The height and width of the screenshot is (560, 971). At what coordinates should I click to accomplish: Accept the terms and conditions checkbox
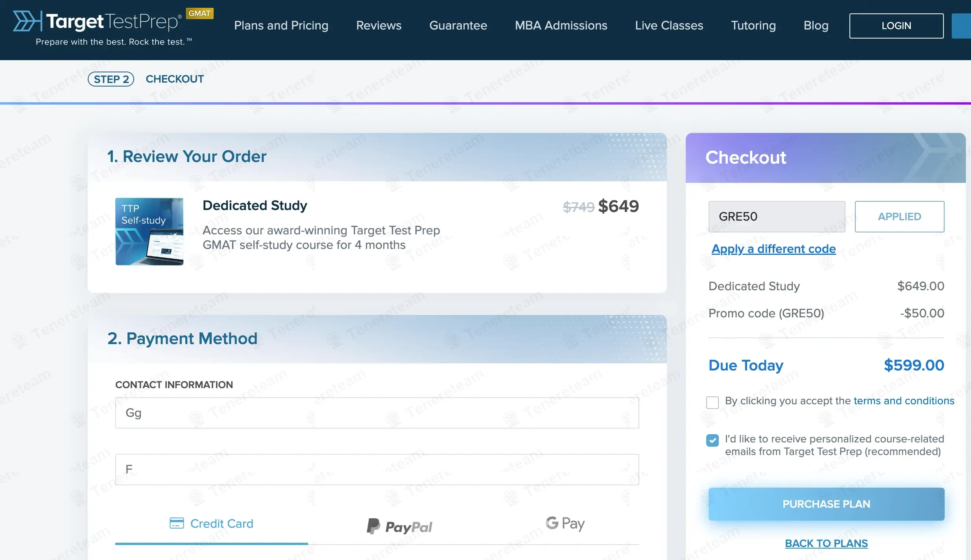coord(712,402)
